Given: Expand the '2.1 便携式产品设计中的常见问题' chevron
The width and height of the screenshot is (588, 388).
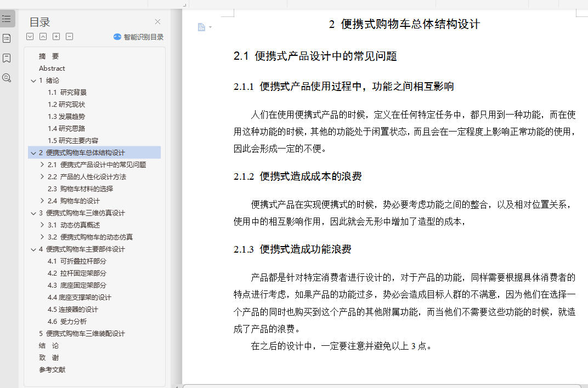Looking at the screenshot, I should coord(42,164).
